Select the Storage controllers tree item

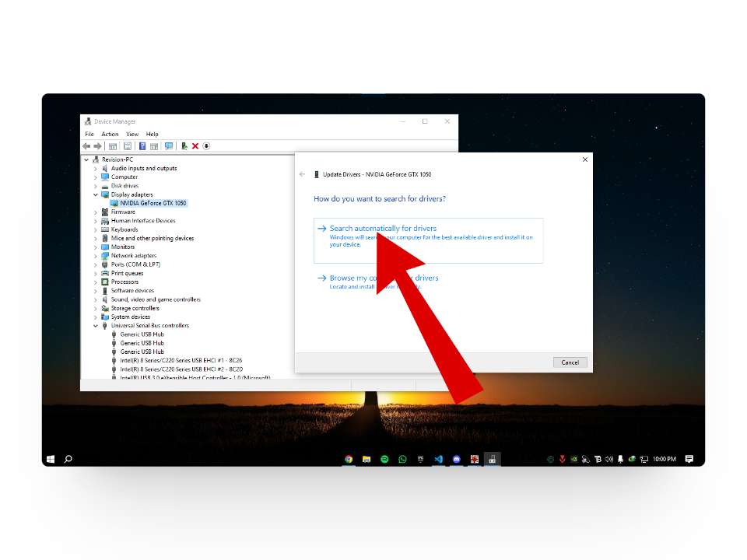[135, 309]
